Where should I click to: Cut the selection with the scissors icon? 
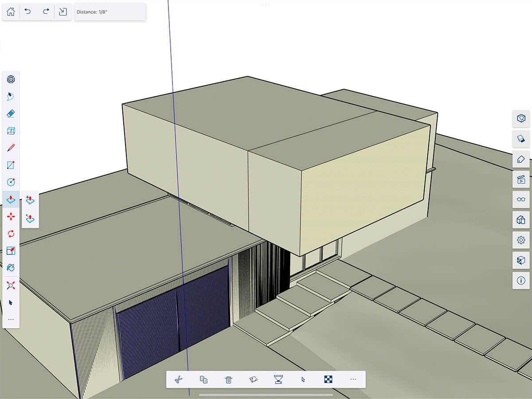point(178,379)
